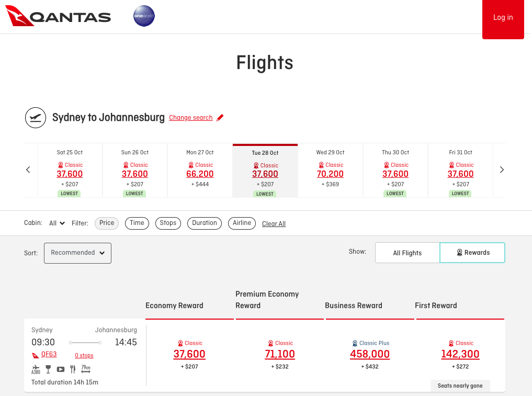Screen dimensions: 532x396
Task: Select the Thu 30 Oct date tab
Action: (395, 171)
